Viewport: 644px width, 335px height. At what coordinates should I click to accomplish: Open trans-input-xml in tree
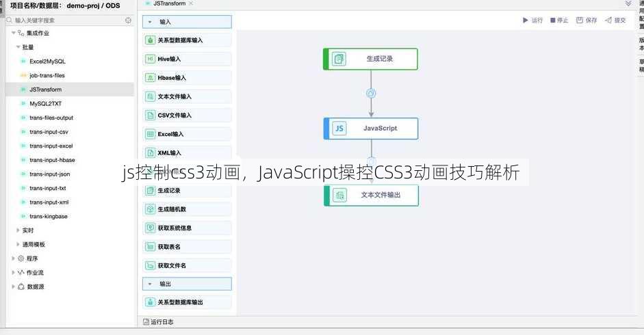pyautogui.click(x=49, y=202)
